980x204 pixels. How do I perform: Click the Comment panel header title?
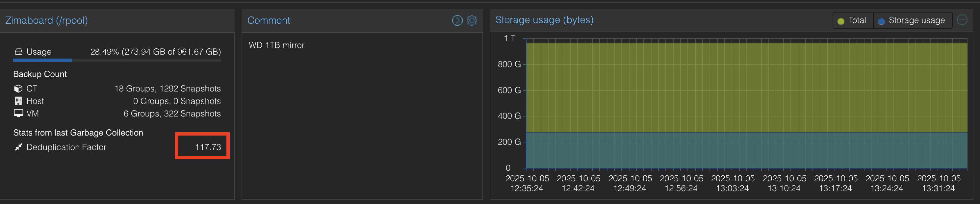[x=269, y=20]
